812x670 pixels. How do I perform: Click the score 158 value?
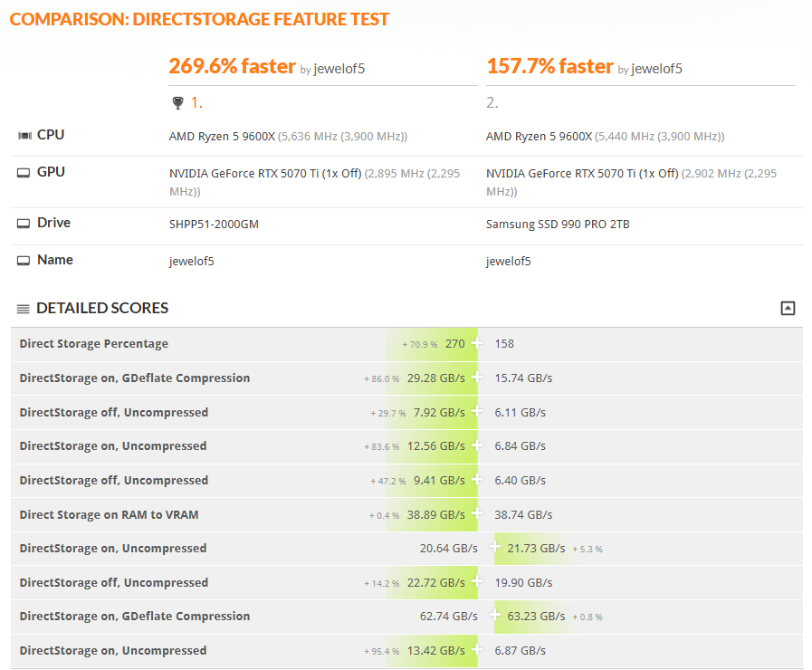click(504, 344)
